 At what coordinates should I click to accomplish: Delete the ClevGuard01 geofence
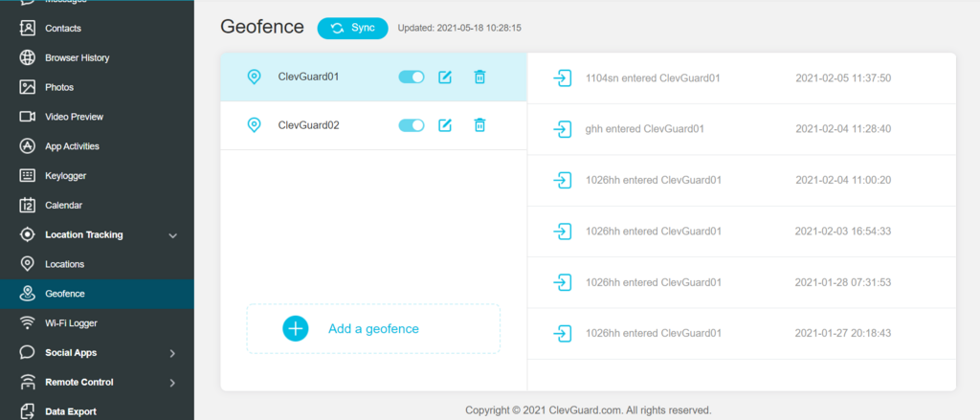[x=479, y=77]
